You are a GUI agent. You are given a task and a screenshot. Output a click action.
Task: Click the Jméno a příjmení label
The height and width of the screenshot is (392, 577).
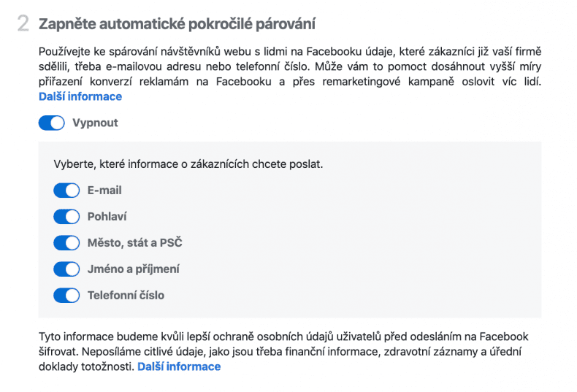[x=133, y=269]
